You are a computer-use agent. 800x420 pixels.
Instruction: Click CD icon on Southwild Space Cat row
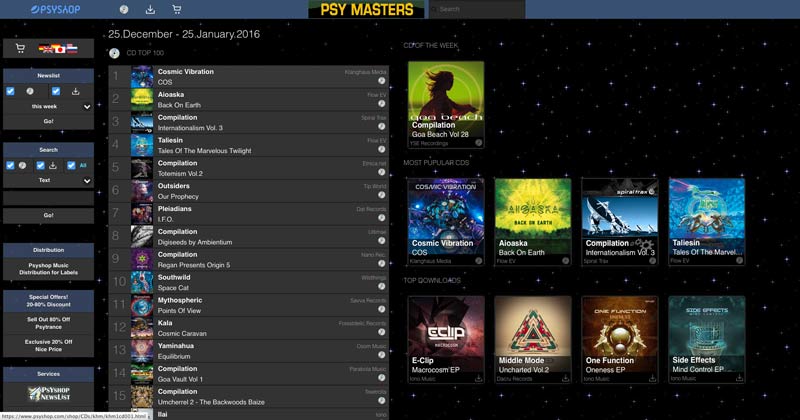(x=381, y=286)
